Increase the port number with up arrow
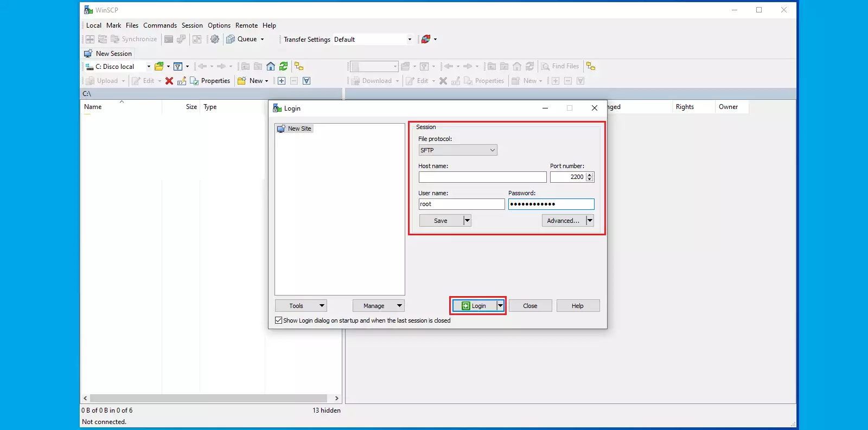868x430 pixels. point(590,175)
